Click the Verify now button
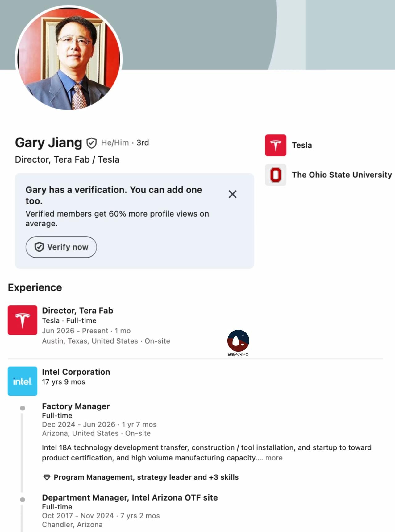The image size is (395, 532). click(61, 247)
